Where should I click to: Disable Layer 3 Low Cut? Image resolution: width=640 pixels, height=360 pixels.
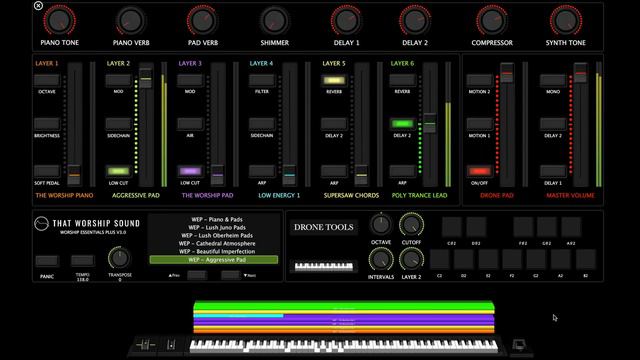(x=190, y=171)
